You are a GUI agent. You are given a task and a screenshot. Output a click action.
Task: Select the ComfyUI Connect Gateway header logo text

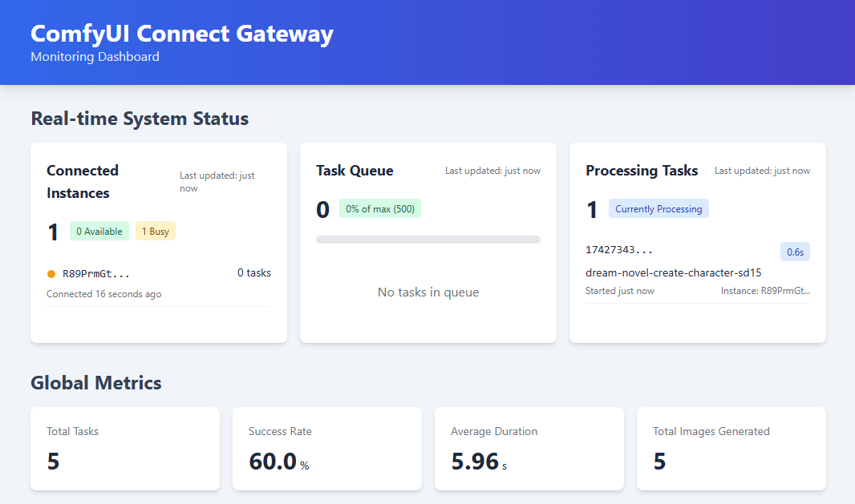click(x=181, y=34)
